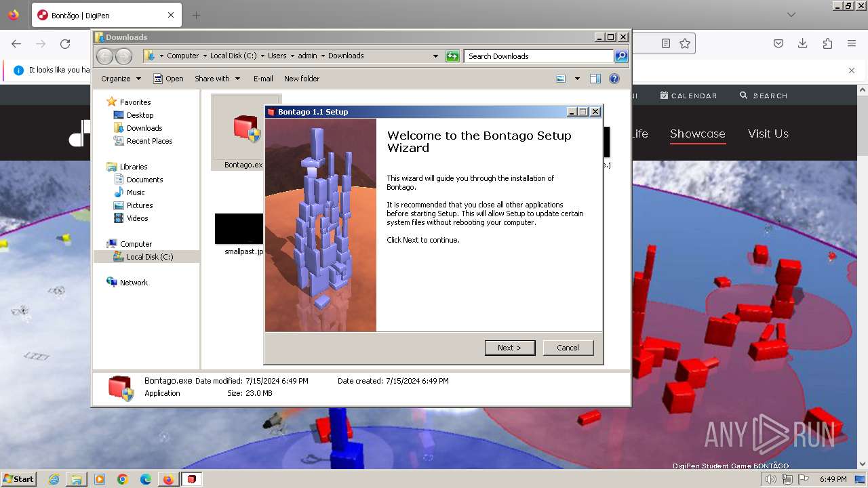Change view icon in Explorer toolbar
The width and height of the screenshot is (868, 488).
[561, 79]
